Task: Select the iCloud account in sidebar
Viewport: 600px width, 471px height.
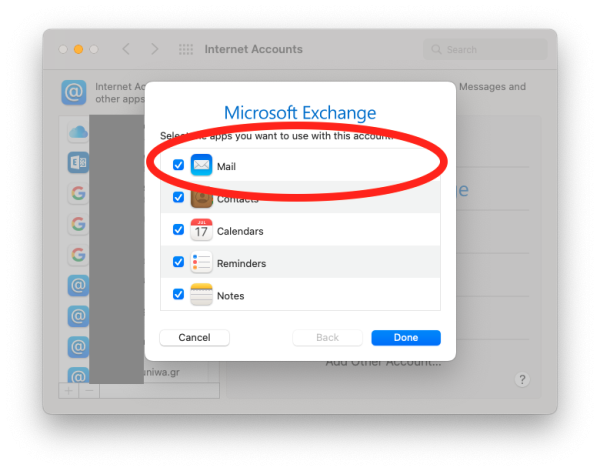Action: tap(78, 132)
